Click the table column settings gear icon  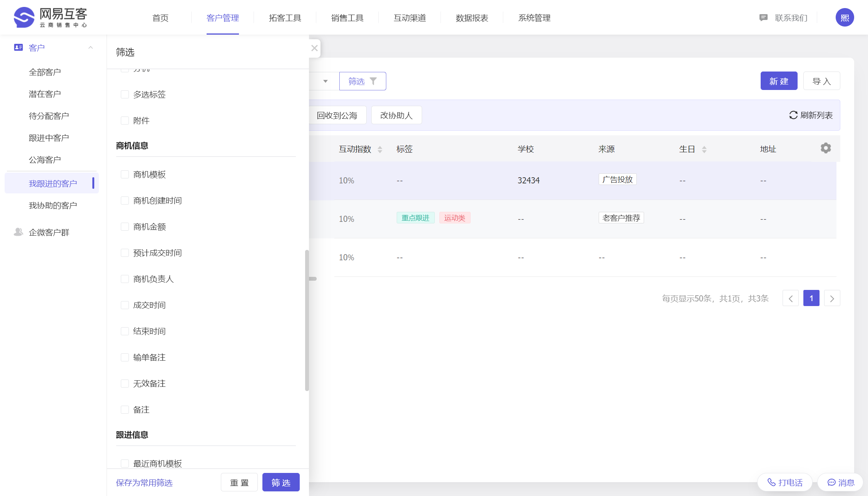825,148
